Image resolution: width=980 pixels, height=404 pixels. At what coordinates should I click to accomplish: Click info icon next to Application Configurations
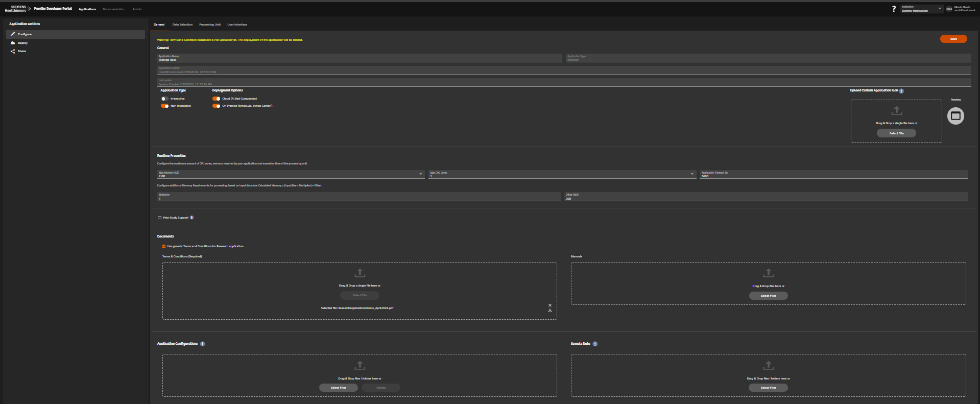coord(203,344)
